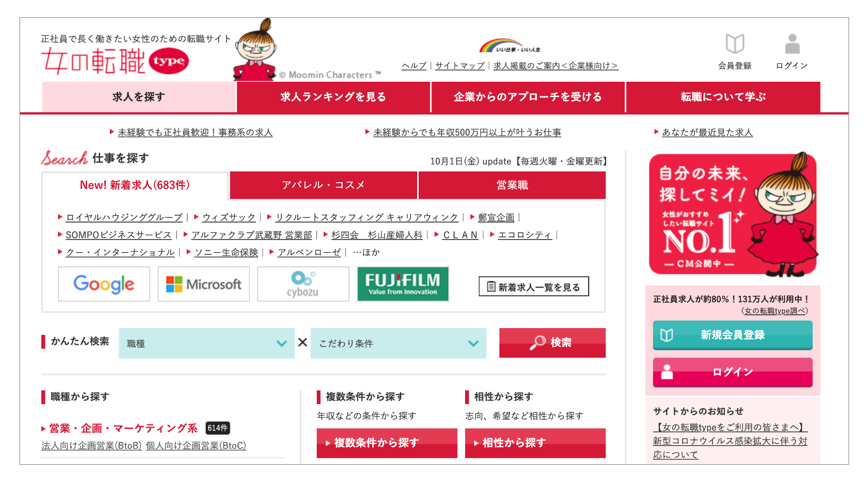This screenshot has width=868, height=480.
Task: Open ソニー生命保険 job link
Action: pos(227,252)
